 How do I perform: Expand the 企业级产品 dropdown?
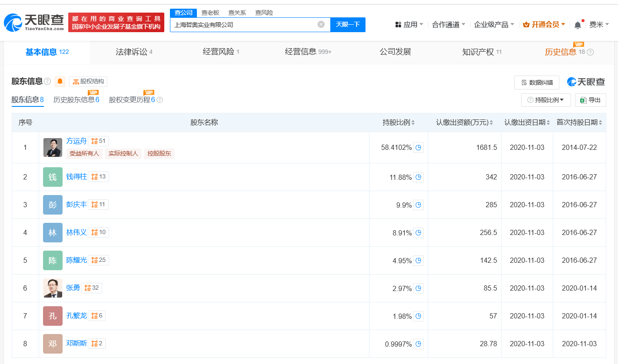pyautogui.click(x=494, y=25)
